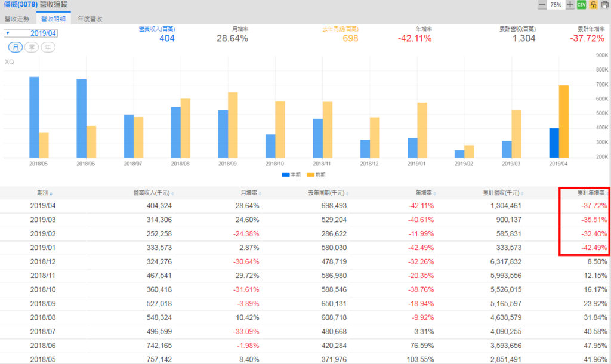This screenshot has height=364, width=611.
Task: Open the 2019/04 period dropdown
Action: point(31,33)
